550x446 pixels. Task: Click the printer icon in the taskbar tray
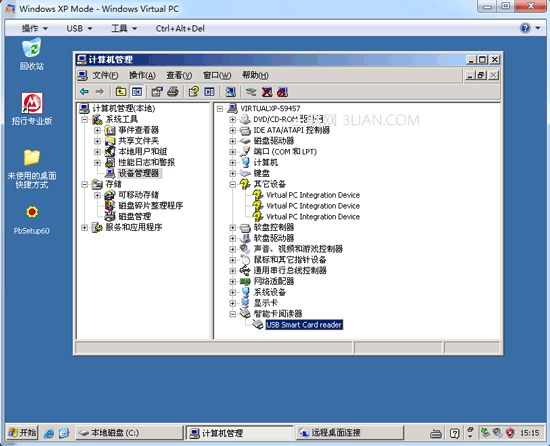[x=436, y=434]
